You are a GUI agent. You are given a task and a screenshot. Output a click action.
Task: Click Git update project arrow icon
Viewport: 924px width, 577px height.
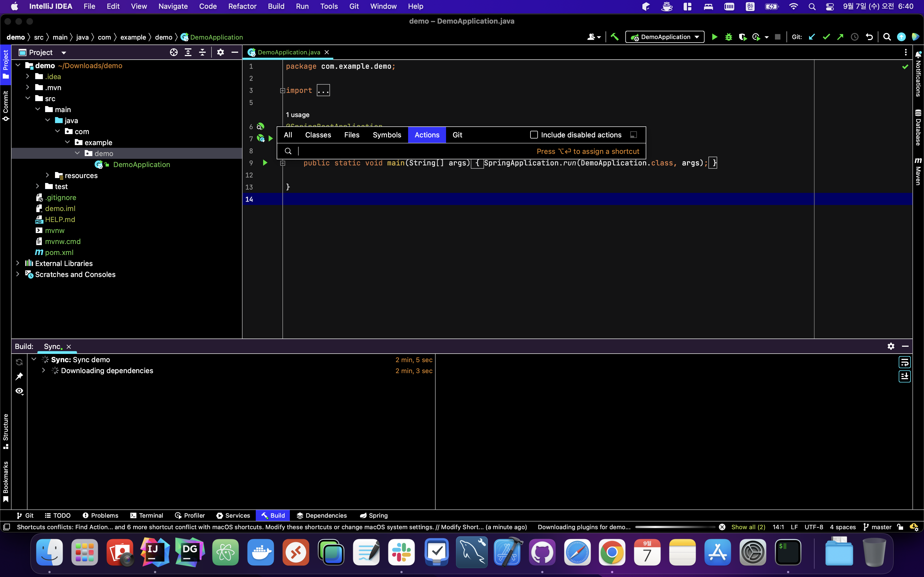point(812,37)
